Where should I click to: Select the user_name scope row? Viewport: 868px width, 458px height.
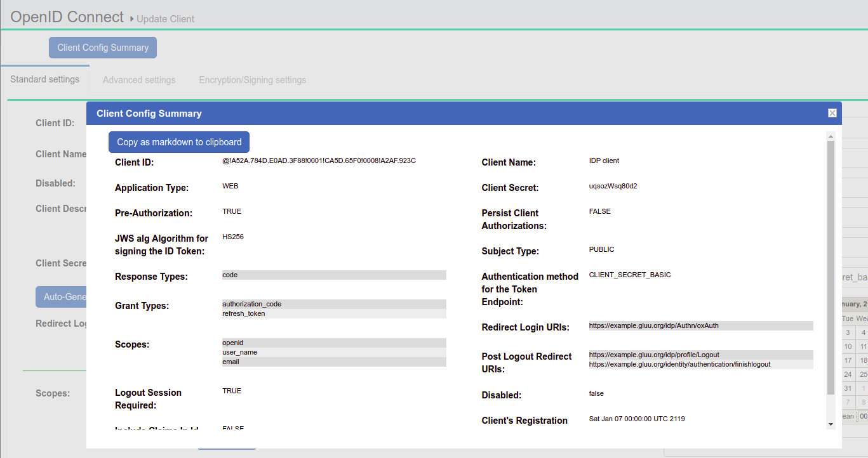point(334,352)
